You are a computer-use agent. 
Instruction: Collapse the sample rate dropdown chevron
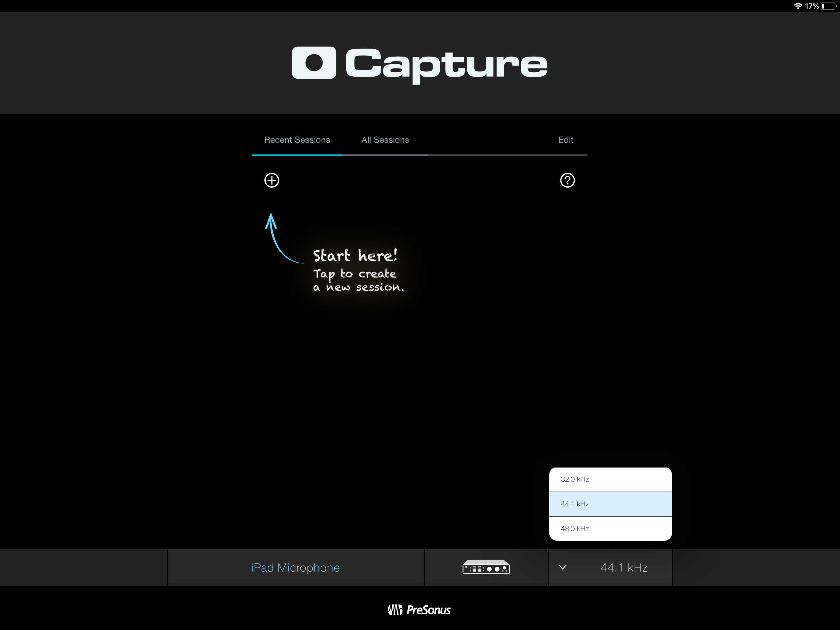563,567
